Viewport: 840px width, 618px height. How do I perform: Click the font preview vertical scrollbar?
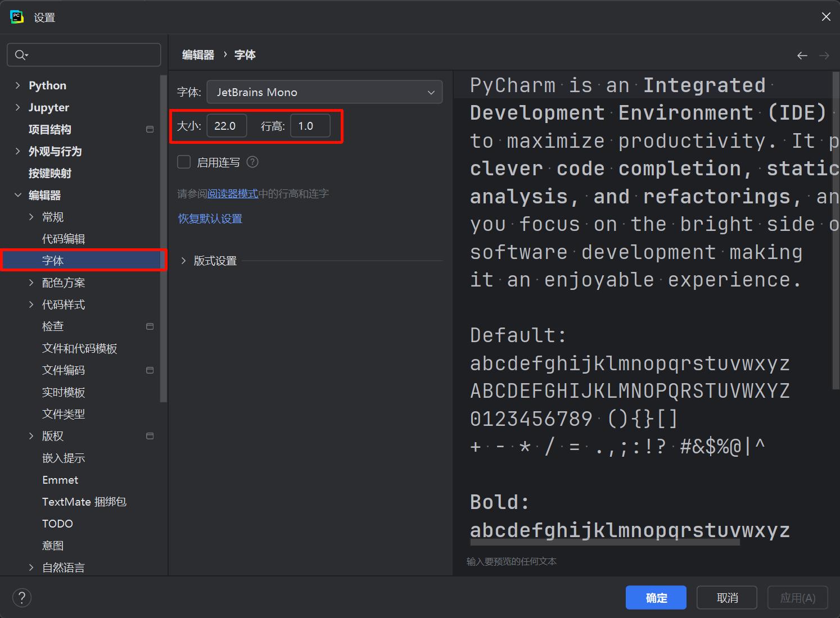coord(835,230)
